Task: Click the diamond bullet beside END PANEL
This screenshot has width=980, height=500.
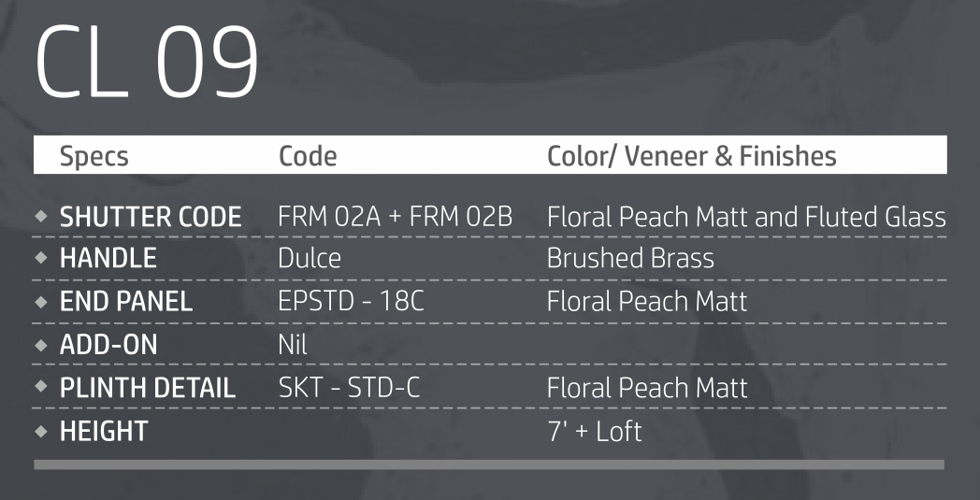Action: pyautogui.click(x=40, y=302)
